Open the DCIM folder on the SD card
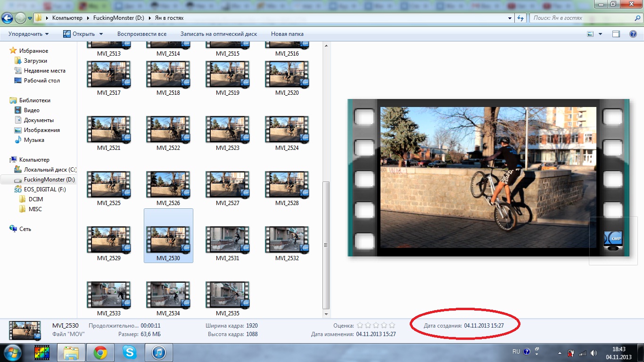This screenshot has width=644, height=362. (x=35, y=199)
